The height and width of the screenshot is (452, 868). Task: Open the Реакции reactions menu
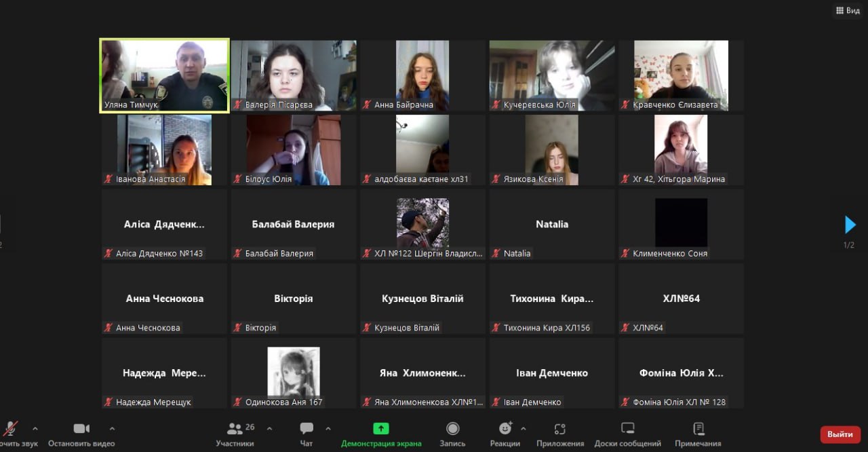tap(505, 434)
